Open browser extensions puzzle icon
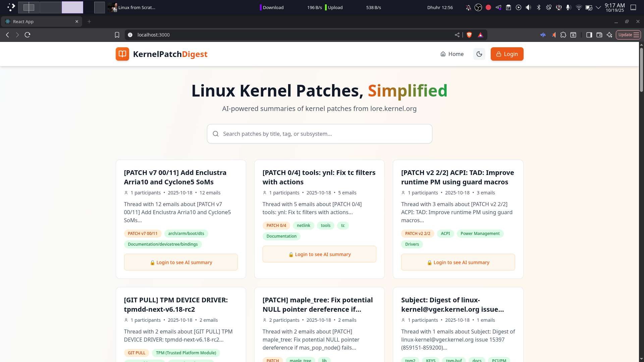This screenshot has height=362, width=644. pos(563,35)
